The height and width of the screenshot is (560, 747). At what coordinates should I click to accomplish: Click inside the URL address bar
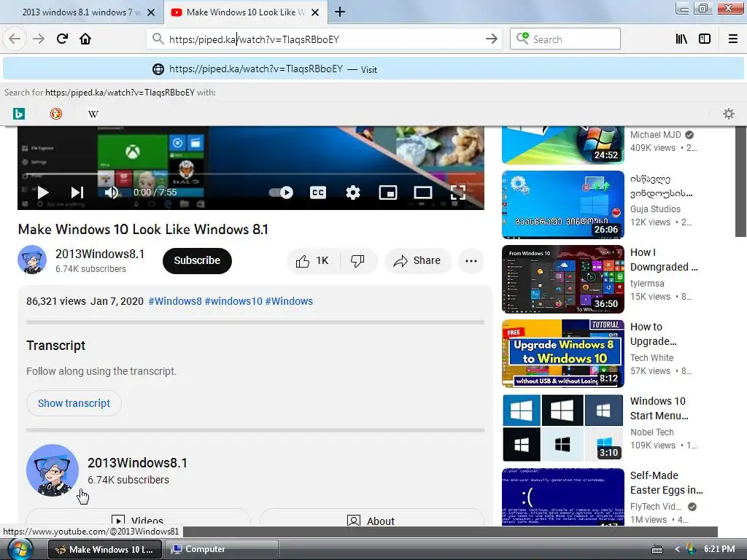324,39
